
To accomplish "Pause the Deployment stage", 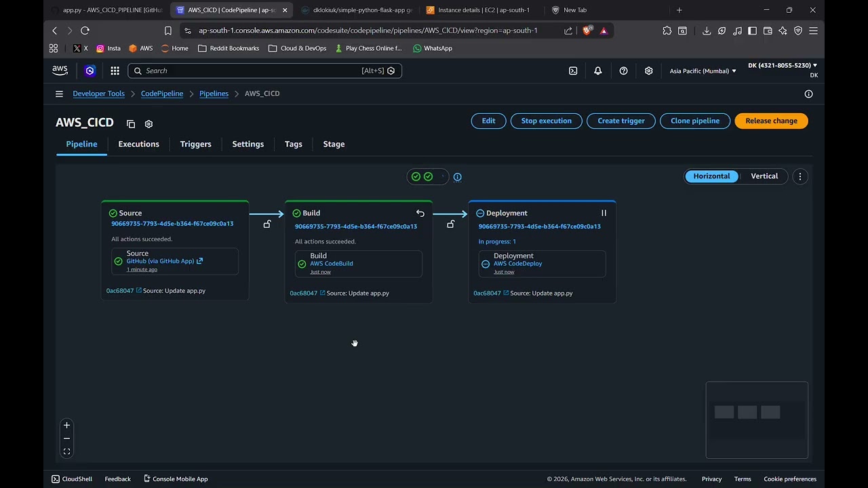I will [x=604, y=213].
